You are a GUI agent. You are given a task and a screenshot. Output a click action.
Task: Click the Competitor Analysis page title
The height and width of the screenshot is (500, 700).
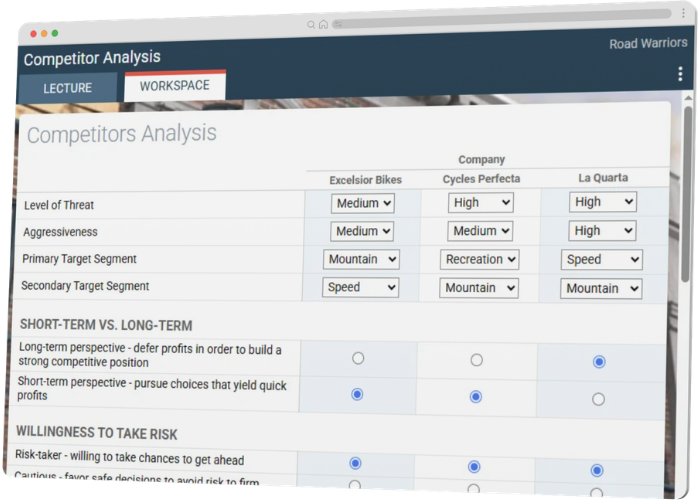pos(92,58)
